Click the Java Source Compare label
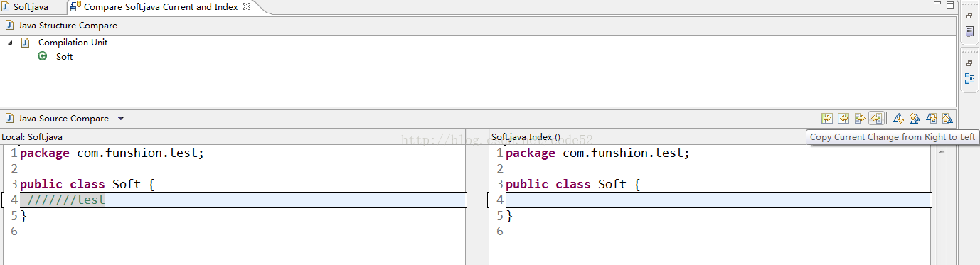 63,119
